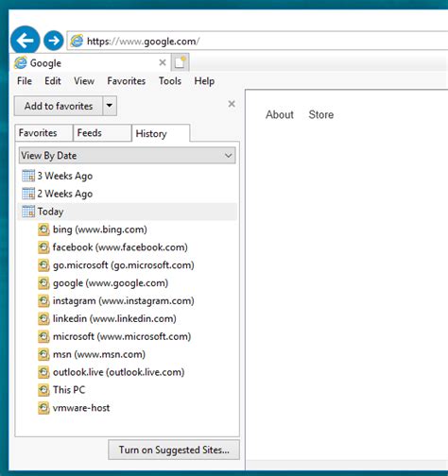Expand go.microsoft (go.microsoft.com) history entry
This screenshot has height=476, width=448.
tap(123, 265)
